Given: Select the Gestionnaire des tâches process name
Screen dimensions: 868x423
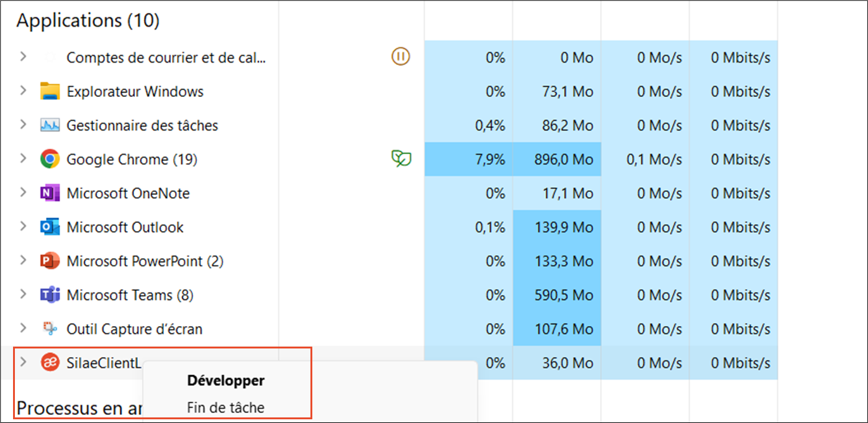Looking at the screenshot, I should (x=142, y=125).
